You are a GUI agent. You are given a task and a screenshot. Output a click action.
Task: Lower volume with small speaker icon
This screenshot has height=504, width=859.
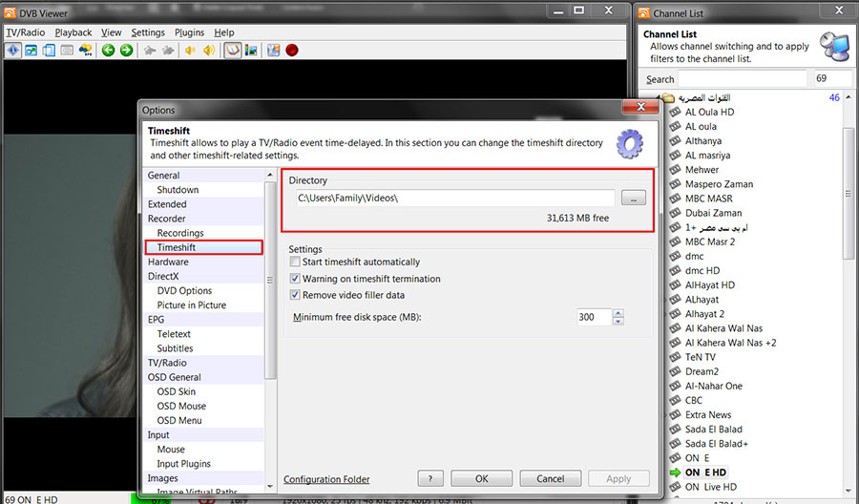[190, 51]
